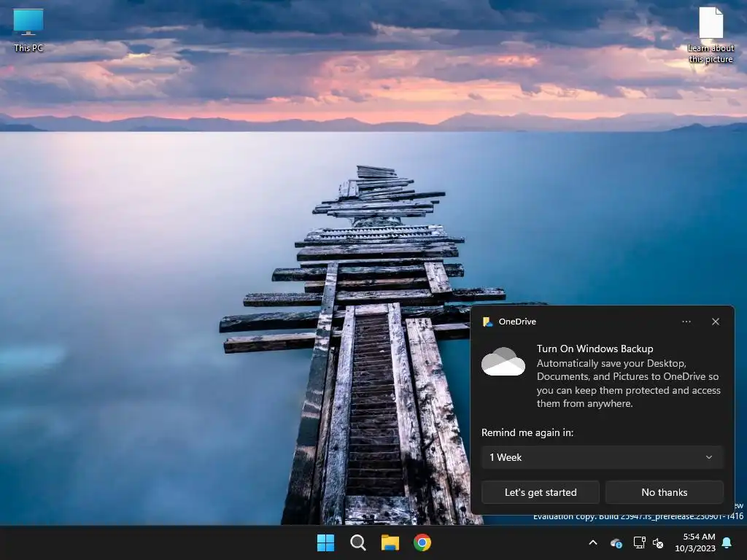Open network status tray icon
Screen dimensions: 747x560
pyautogui.click(x=639, y=542)
